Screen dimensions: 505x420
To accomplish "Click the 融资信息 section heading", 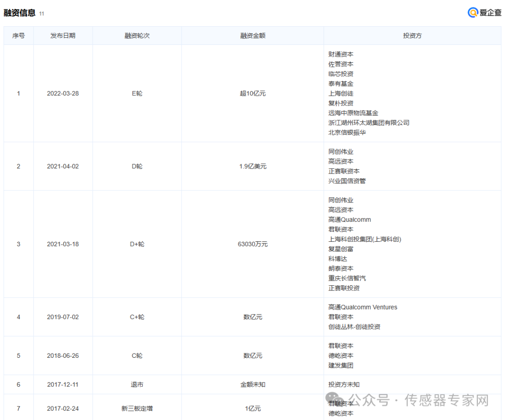I will pyautogui.click(x=19, y=13).
